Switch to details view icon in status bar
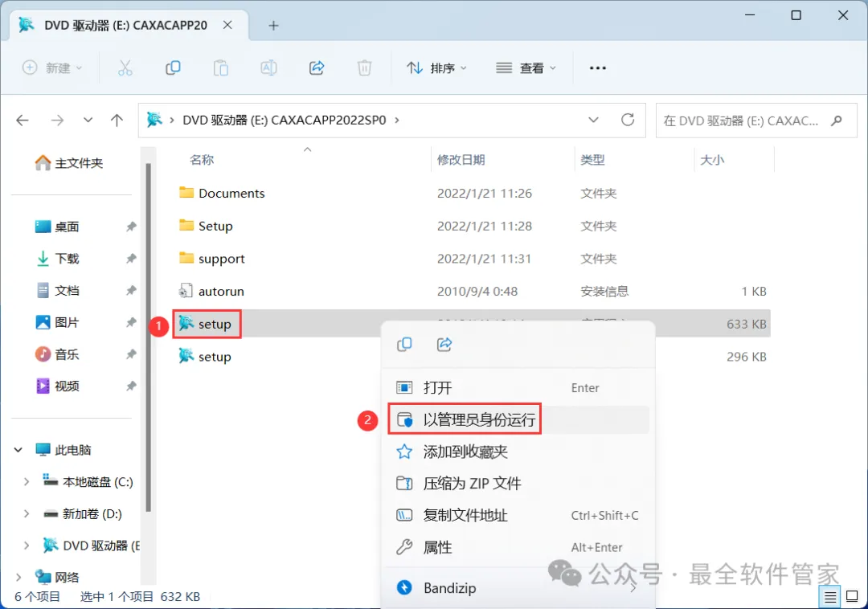This screenshot has height=609, width=868. [829, 597]
